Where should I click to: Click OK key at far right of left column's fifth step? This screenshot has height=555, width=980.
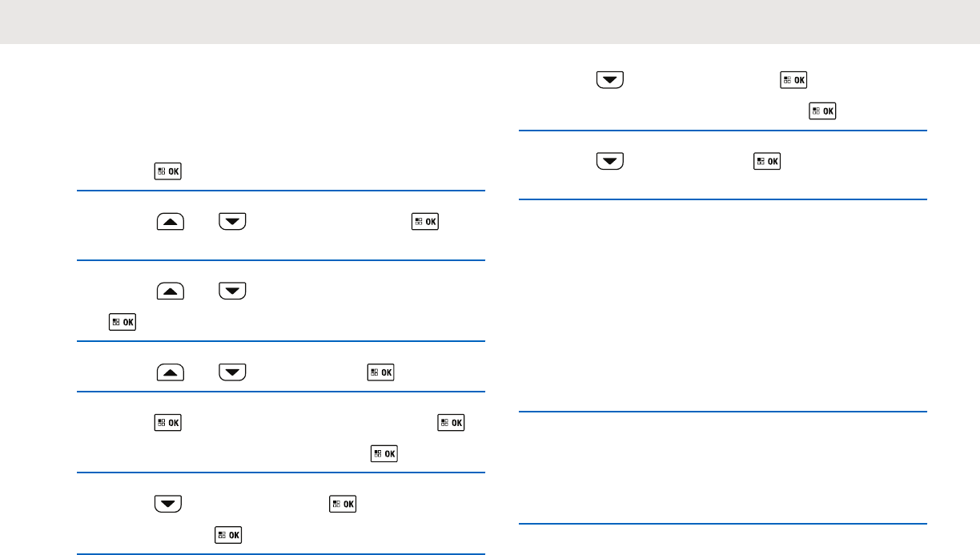pos(451,421)
